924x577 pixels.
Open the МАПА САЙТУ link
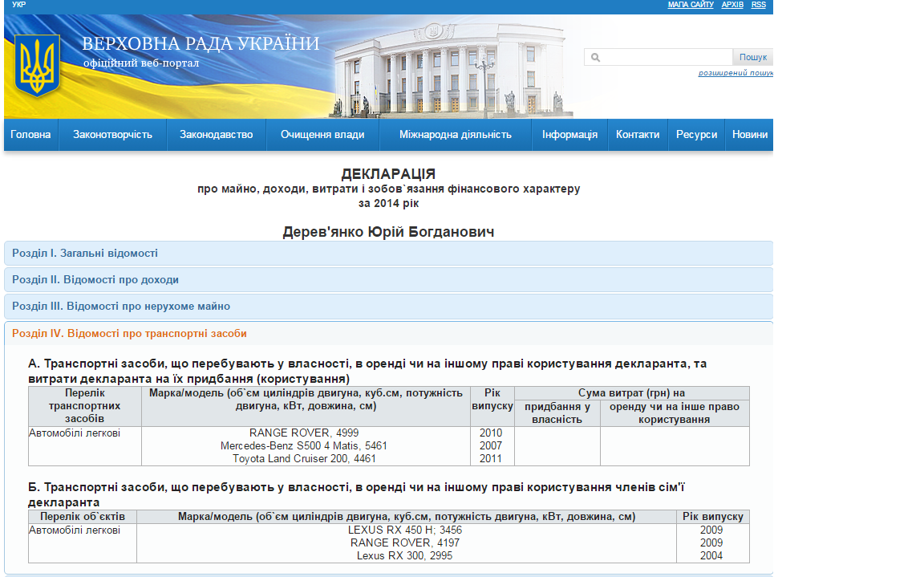tap(691, 5)
